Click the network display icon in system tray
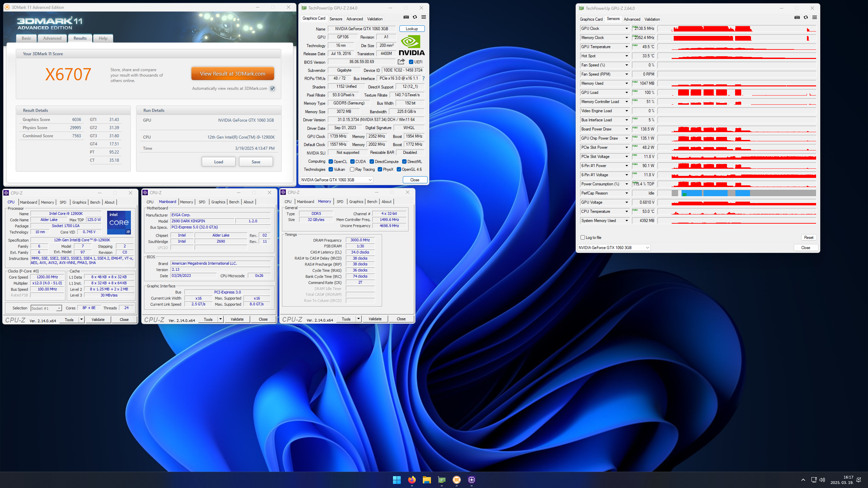Viewport: 868px width, 488px height. 814,480
